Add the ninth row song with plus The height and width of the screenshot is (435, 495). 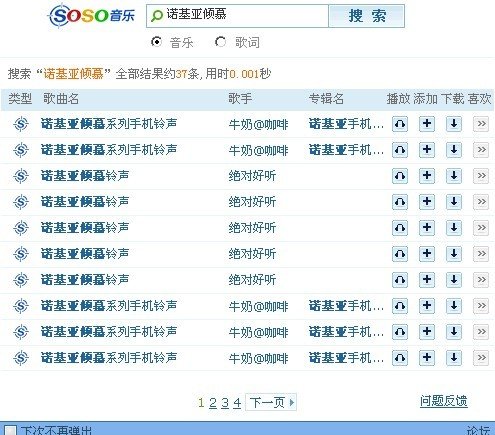427,332
